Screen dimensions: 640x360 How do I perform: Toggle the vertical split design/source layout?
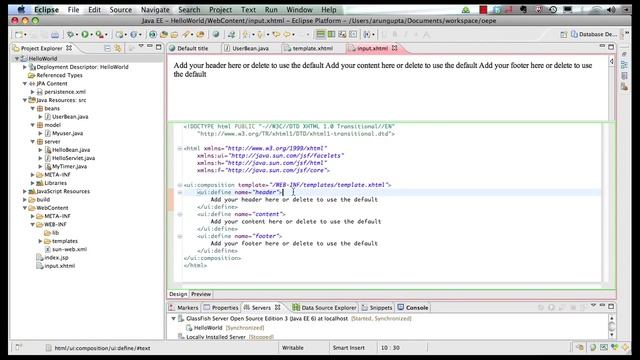(321, 34)
